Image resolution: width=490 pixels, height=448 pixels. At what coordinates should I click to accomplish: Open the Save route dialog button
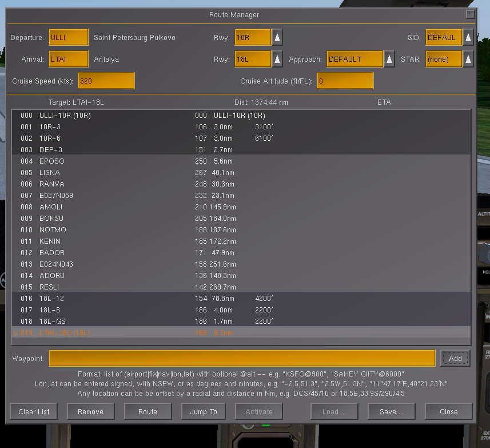[x=392, y=411]
